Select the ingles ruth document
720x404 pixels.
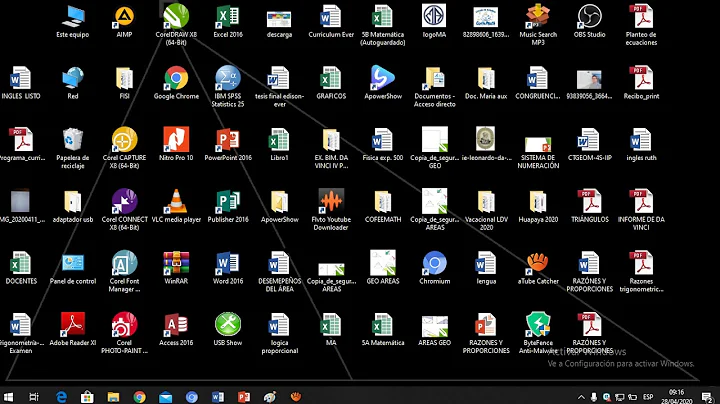click(641, 144)
